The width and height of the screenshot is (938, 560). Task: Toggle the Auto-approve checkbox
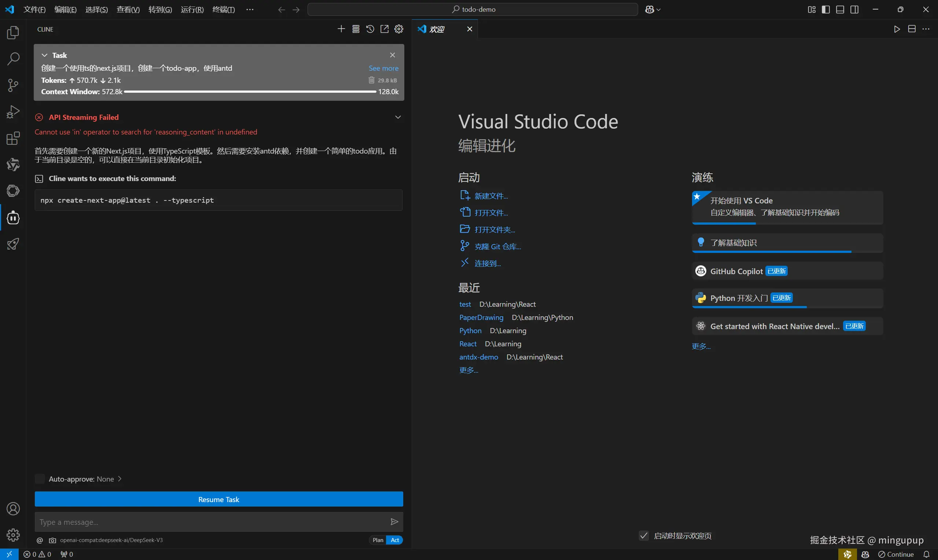(x=40, y=479)
